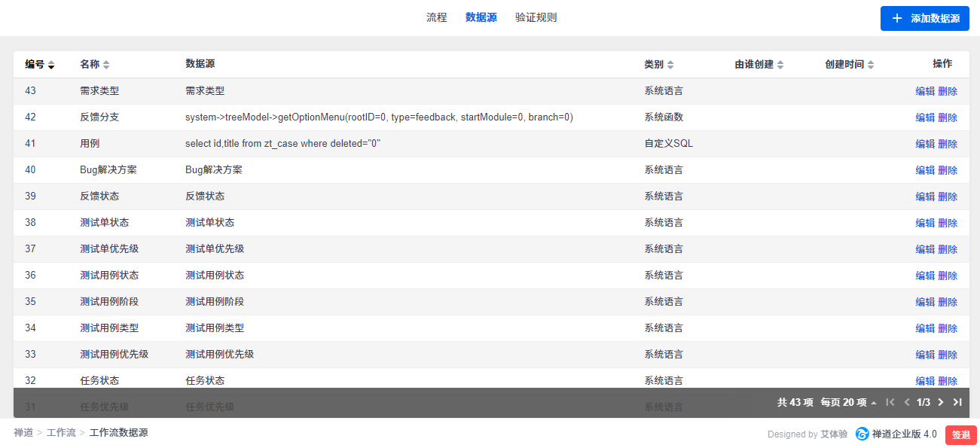Screen dimensions: 980x448
Task: Click red 登退 logout button
Action: pyautogui.click(x=961, y=434)
